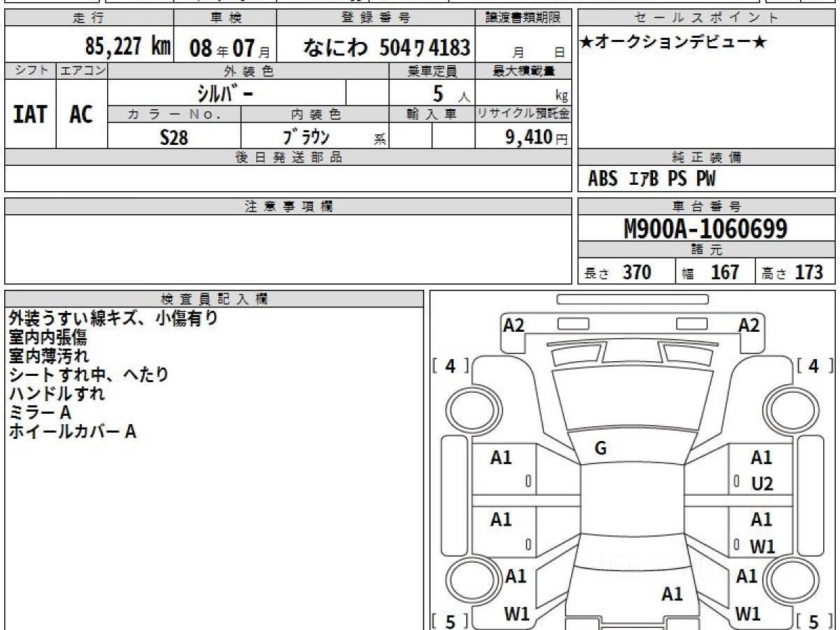Click the mileage value 85,227 km
840x630 pixels.
pos(127,47)
